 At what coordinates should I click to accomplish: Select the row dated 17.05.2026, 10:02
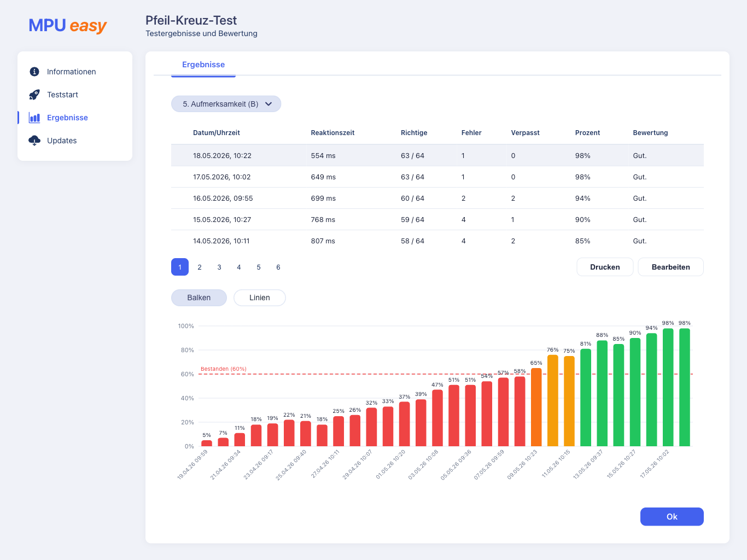(437, 177)
